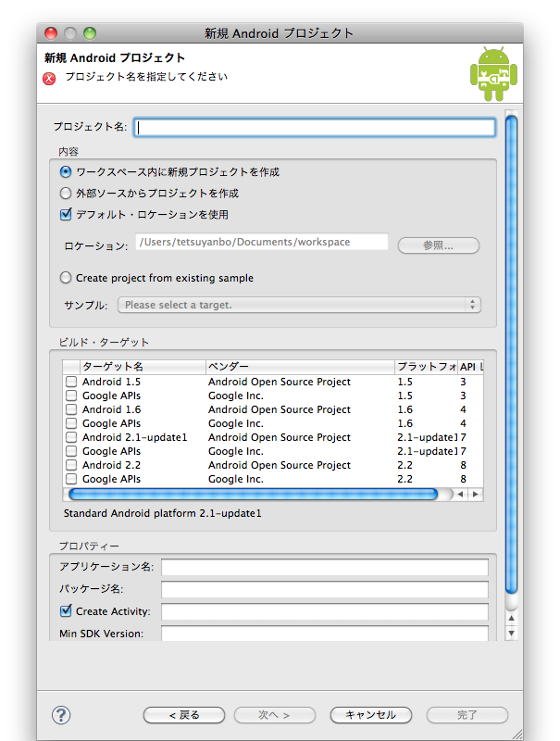This screenshot has height=741, width=560.
Task: Click the ベンダー column header
Action: [300, 367]
